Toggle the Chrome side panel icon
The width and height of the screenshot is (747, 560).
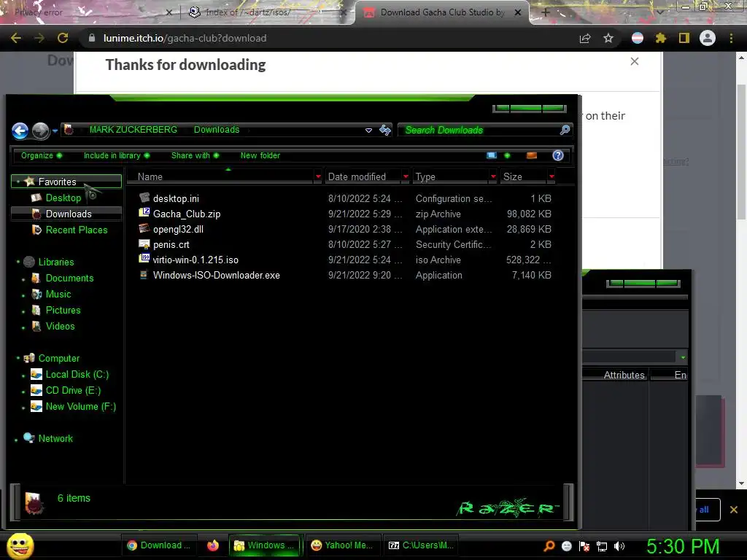tap(684, 38)
